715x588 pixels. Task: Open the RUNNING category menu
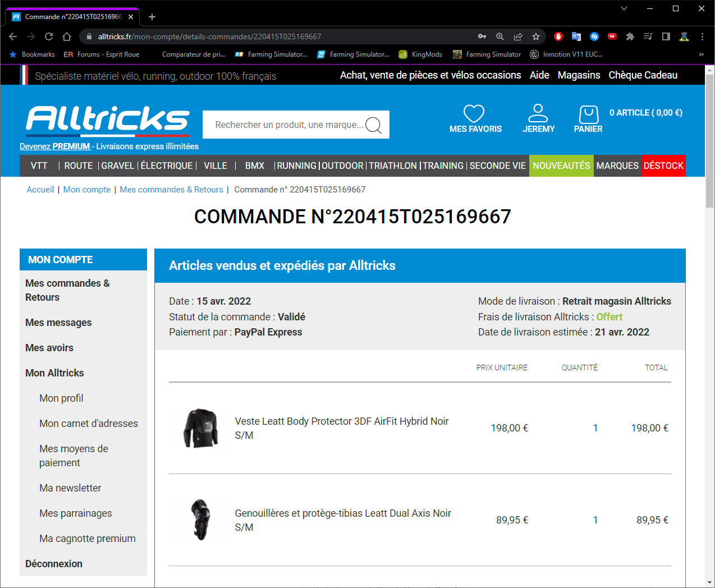(297, 166)
